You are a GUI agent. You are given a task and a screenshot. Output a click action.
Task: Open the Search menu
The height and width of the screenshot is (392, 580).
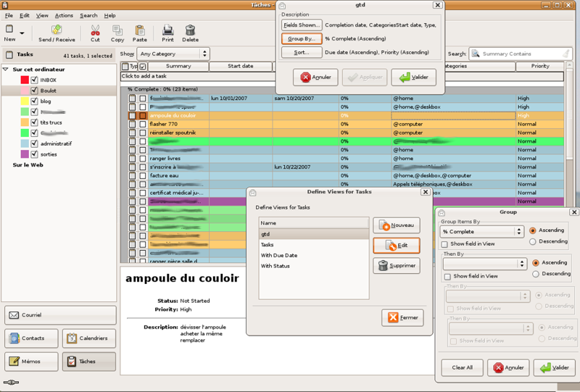tap(88, 15)
